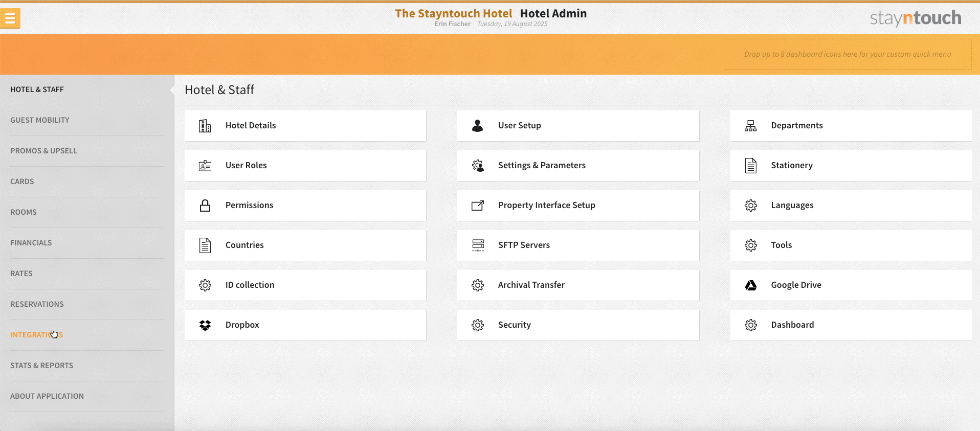Click the Archival Transfer gear icon
Screen dimensions: 980x431
coord(478,285)
